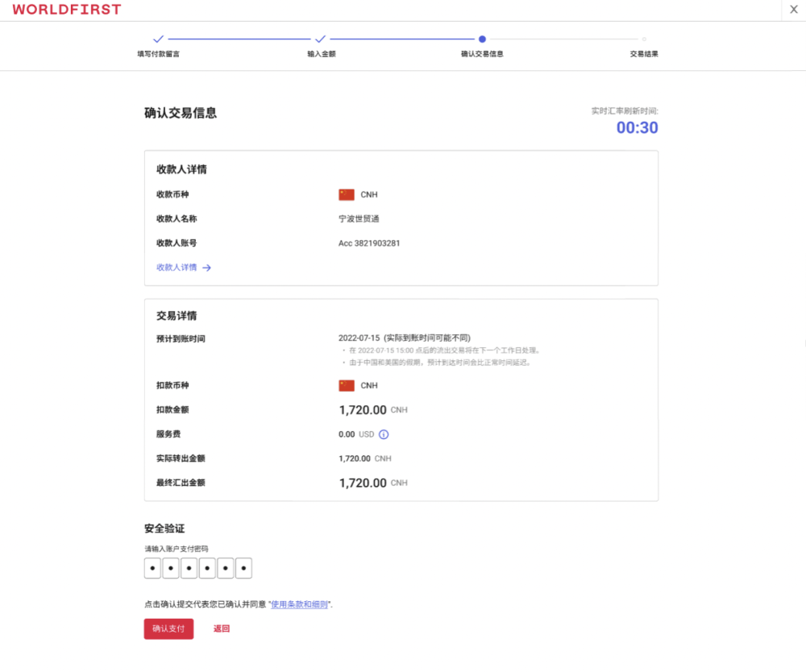Click the 00:30 exchange rate countdown timer
This screenshot has width=806, height=672.
[637, 127]
